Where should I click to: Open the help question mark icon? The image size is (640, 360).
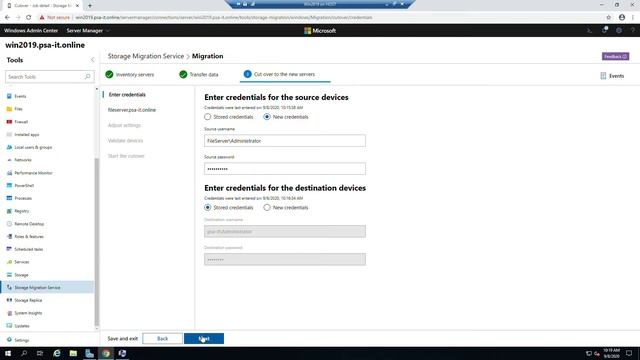click(x=633, y=31)
